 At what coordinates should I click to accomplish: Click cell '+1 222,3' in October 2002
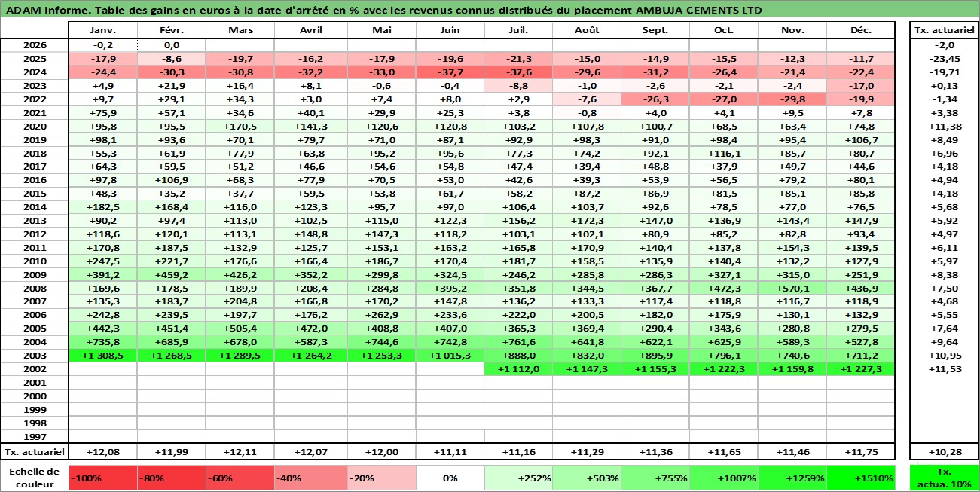pos(724,369)
